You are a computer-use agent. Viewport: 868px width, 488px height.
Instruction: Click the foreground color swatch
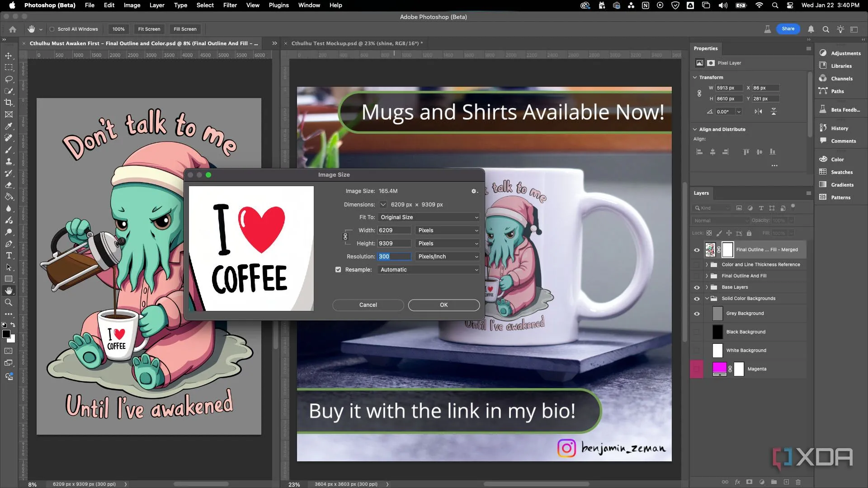click(x=6, y=334)
